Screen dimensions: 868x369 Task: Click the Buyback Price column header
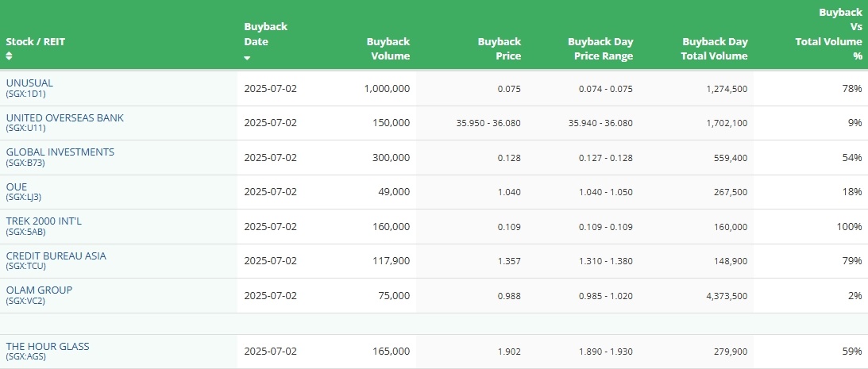tap(500, 48)
